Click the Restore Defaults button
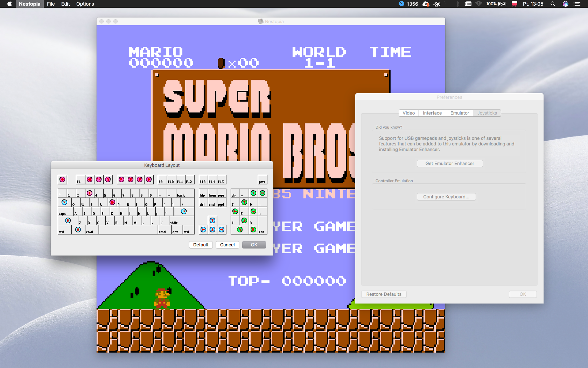Screen dimensions: 588x368 point(384,294)
